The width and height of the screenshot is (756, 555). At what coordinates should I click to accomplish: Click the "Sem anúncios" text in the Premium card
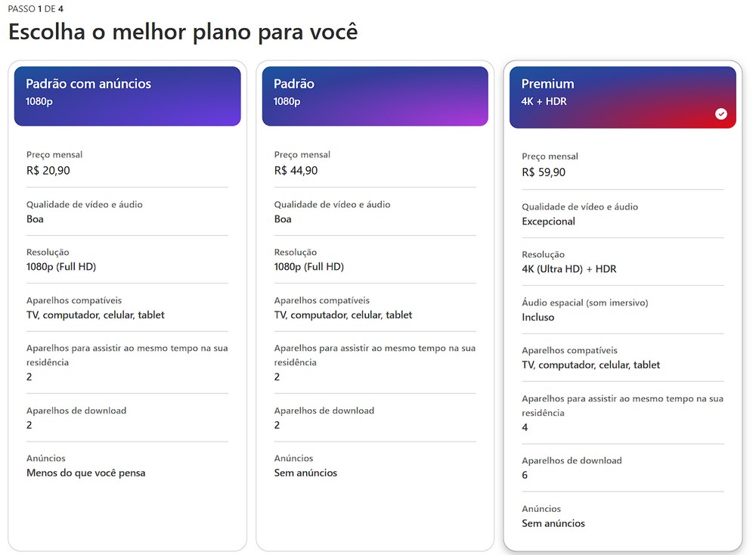(x=553, y=524)
